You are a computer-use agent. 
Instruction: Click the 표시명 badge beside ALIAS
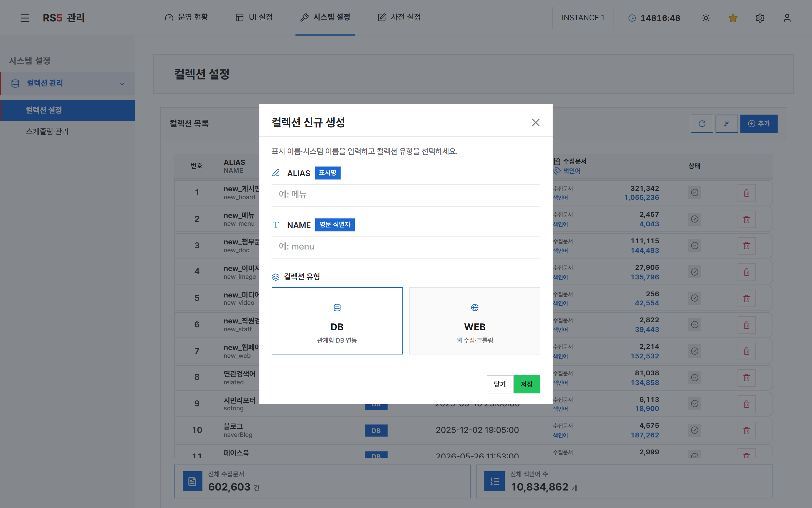click(x=328, y=173)
